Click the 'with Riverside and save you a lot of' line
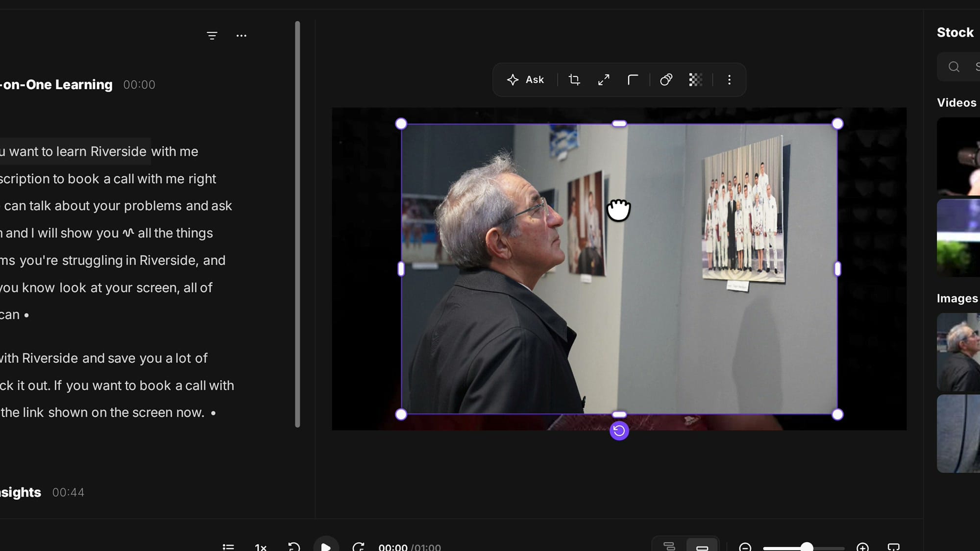This screenshot has width=980, height=551. tap(104, 358)
